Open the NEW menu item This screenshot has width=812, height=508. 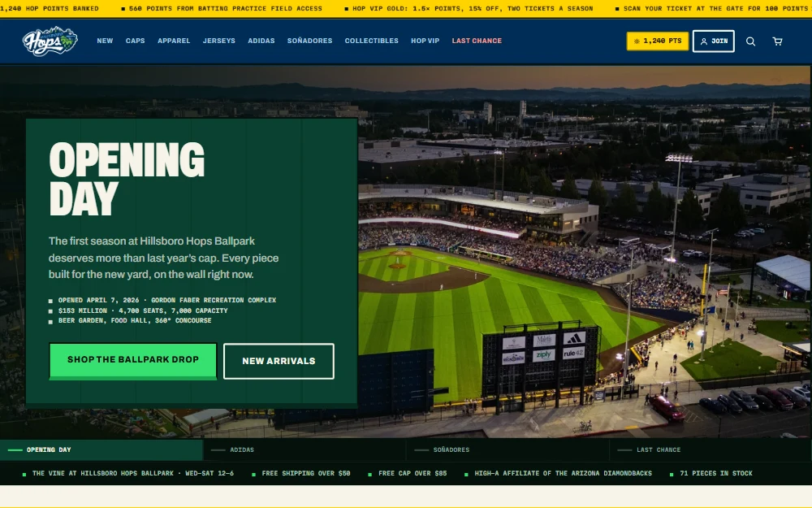pos(105,41)
